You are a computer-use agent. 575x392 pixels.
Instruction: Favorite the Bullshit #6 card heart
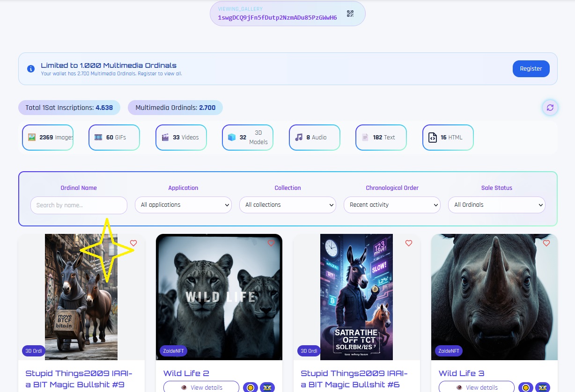click(x=409, y=243)
